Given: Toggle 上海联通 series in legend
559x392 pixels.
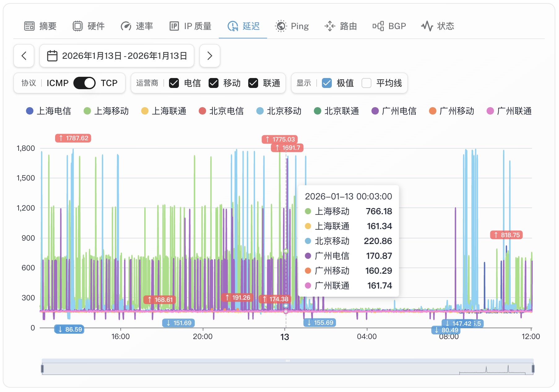Looking at the screenshot, I should [164, 111].
